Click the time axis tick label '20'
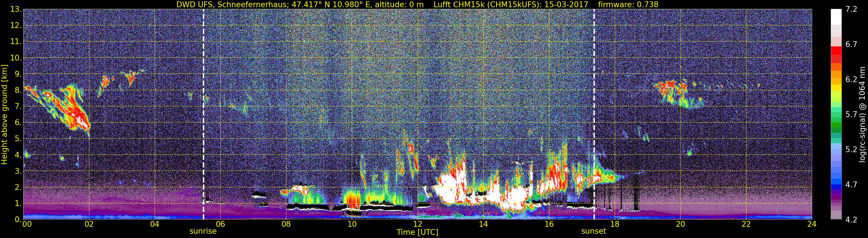 [680, 224]
